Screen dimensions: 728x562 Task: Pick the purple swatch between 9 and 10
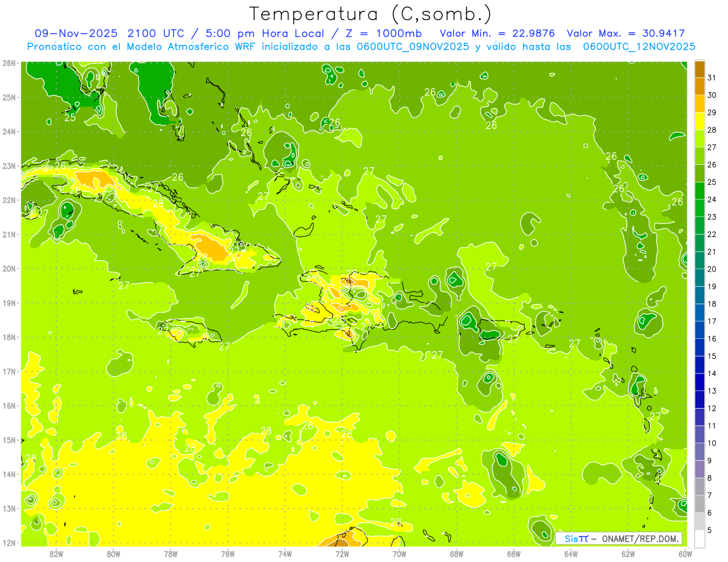pyautogui.click(x=699, y=452)
